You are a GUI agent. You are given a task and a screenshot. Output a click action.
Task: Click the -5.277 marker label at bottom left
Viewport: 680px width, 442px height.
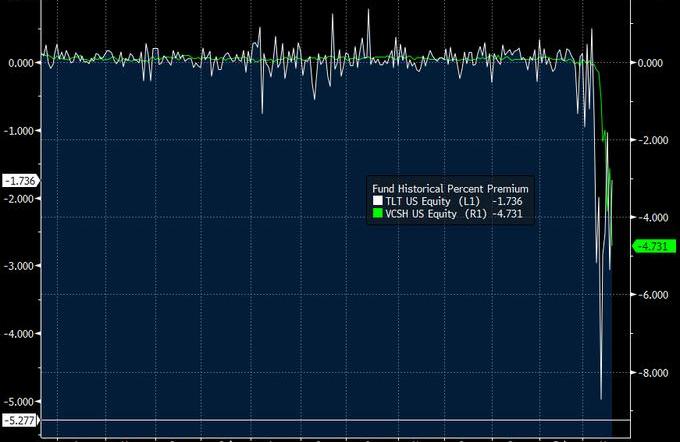coord(20,421)
